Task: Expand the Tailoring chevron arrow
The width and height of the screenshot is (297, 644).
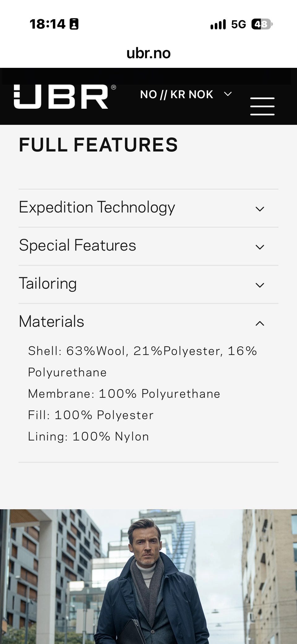Action: pyautogui.click(x=260, y=285)
